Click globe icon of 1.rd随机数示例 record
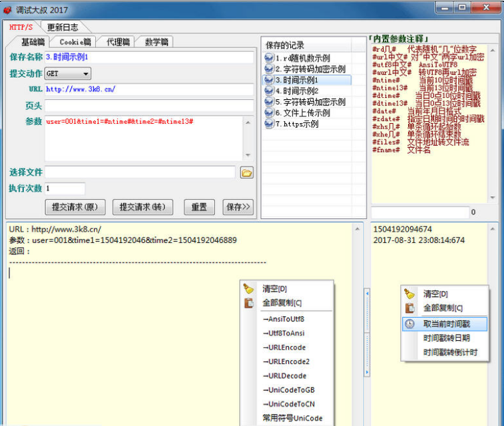This screenshot has height=426, width=504. coord(269,59)
